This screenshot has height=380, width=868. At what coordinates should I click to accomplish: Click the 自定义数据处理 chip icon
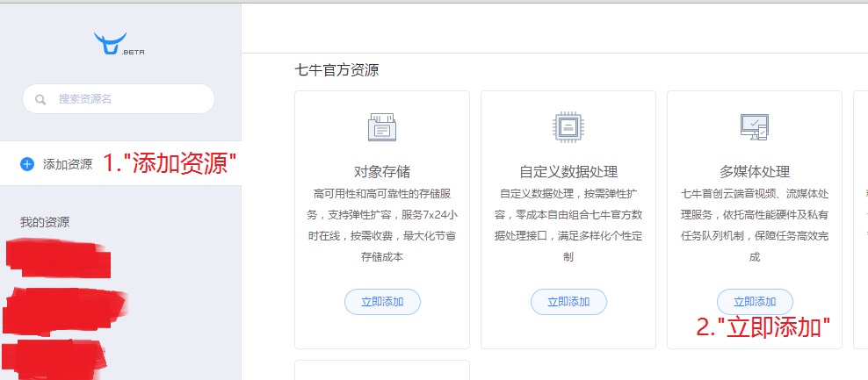pos(568,126)
